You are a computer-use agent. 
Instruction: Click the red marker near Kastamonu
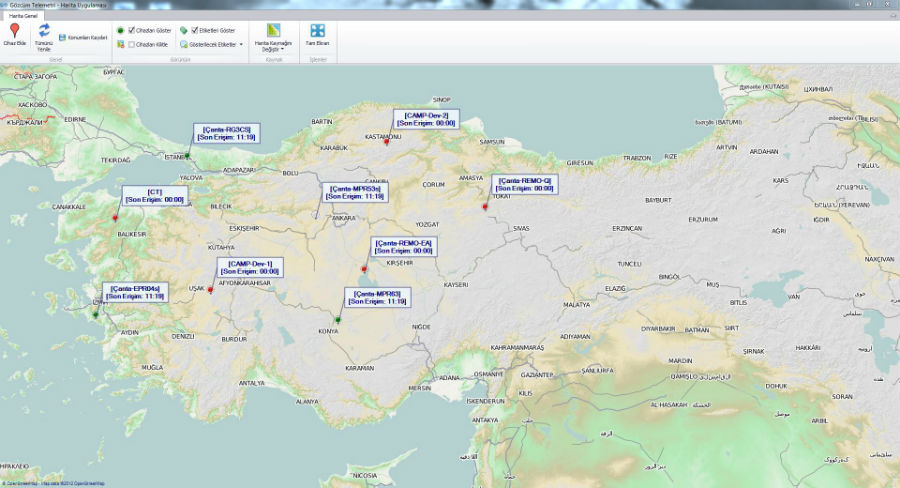click(x=386, y=143)
